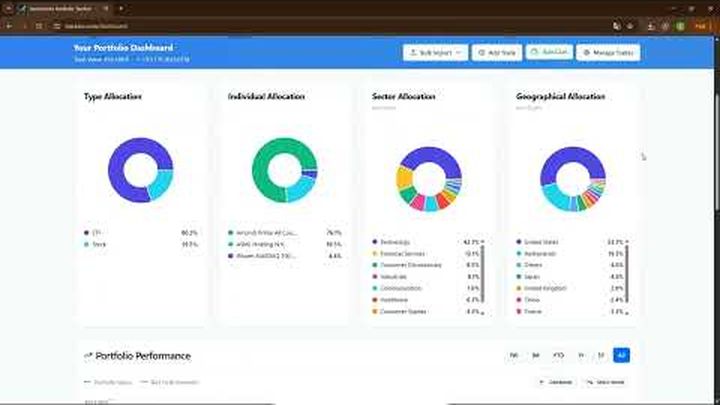Click the Manage Trades button
This screenshot has width=720, height=405.
click(608, 52)
